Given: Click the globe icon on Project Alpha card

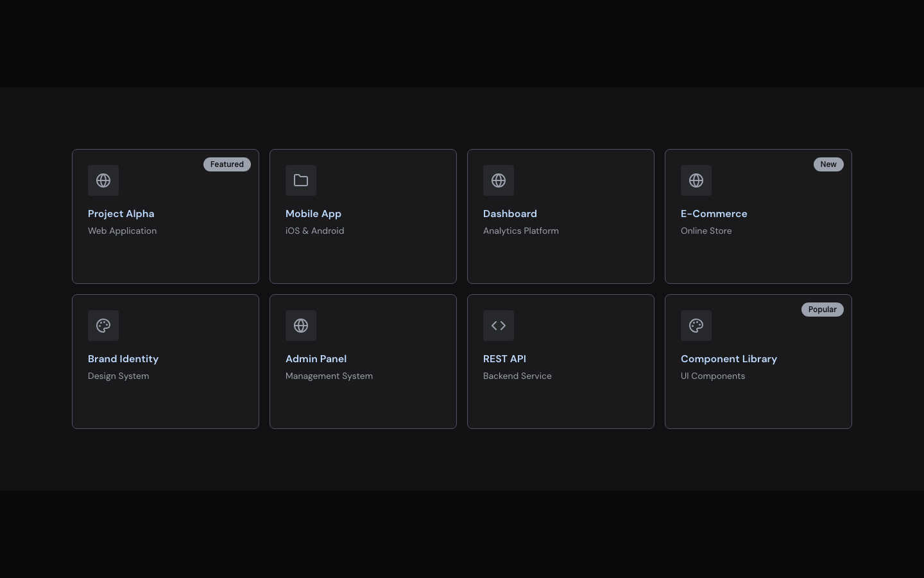Looking at the screenshot, I should [x=103, y=180].
